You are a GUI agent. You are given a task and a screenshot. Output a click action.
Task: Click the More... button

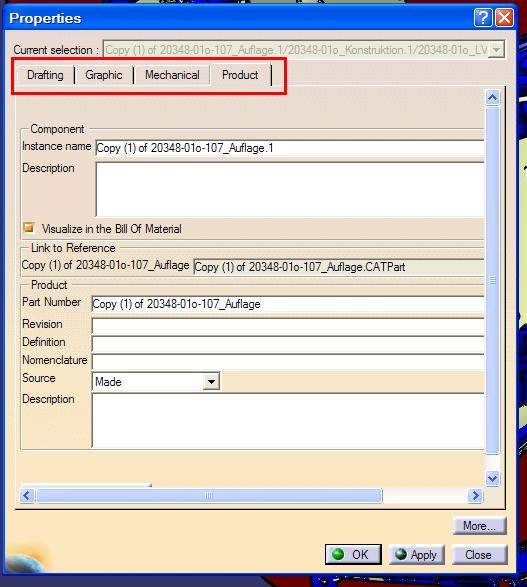[479, 526]
